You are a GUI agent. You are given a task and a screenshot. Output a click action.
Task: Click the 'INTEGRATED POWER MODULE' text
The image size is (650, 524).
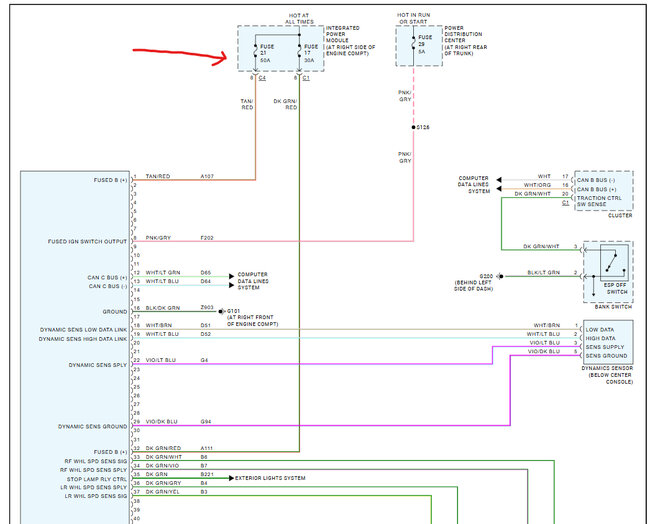click(x=342, y=34)
